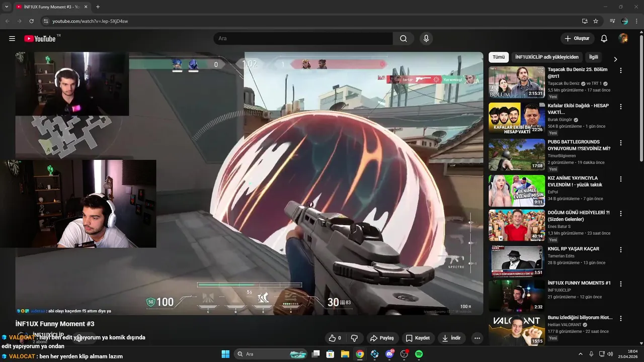Open KIZ ANİME YAYINCIYLA EVLENDİM thumbnail

(x=517, y=191)
